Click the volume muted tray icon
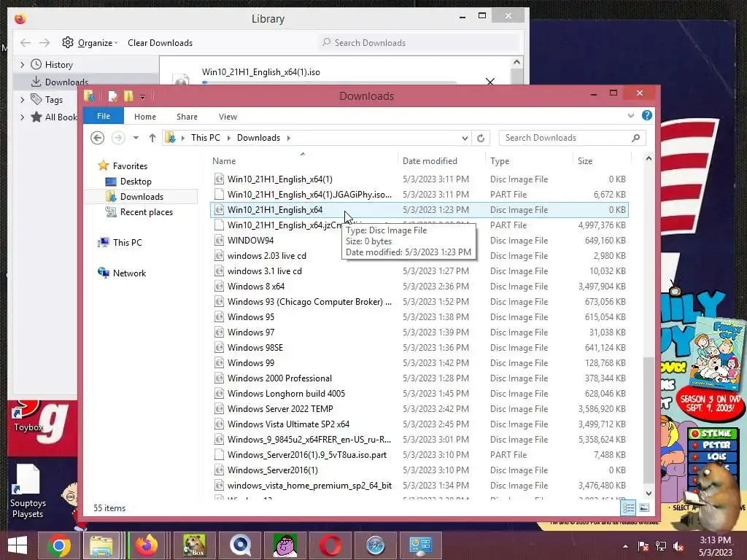The height and width of the screenshot is (560, 747). 678,546
